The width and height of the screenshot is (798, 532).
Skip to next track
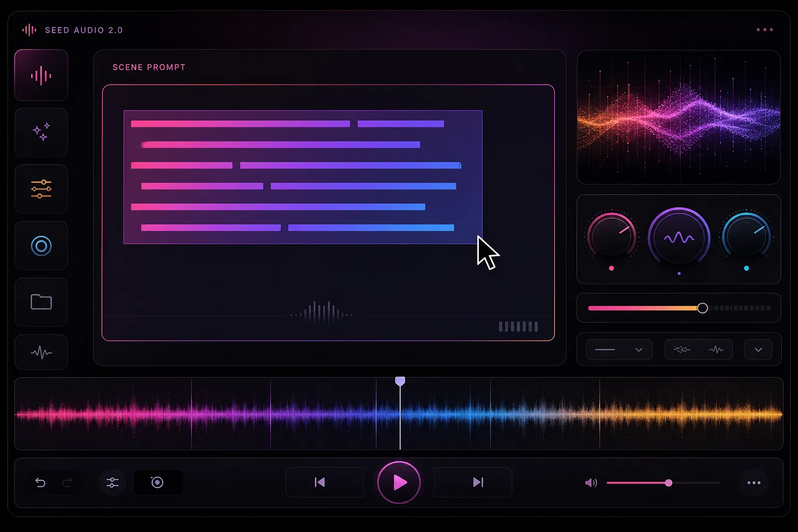coord(478,483)
